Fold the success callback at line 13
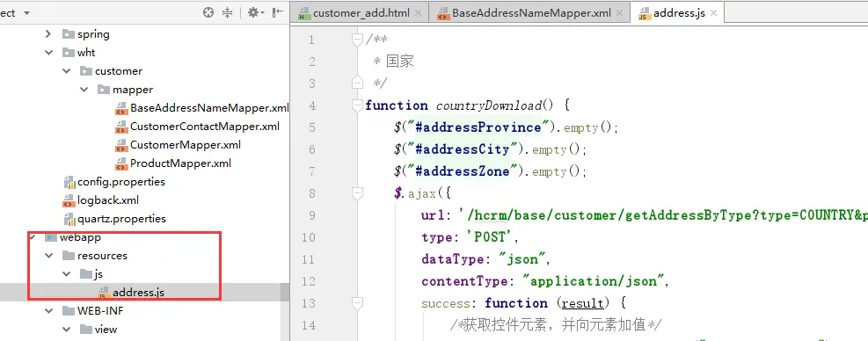This screenshot has width=868, height=341. pyautogui.click(x=357, y=303)
